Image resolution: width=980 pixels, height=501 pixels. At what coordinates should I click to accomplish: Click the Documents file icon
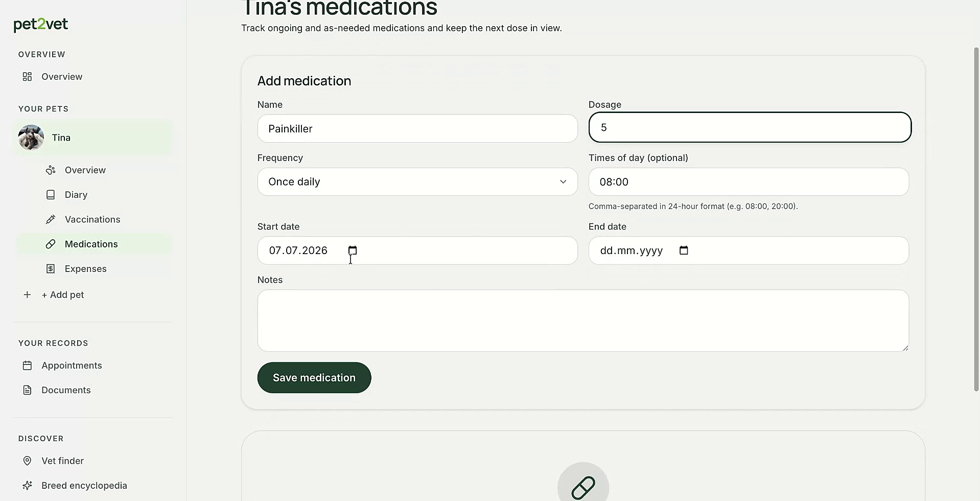tap(28, 390)
